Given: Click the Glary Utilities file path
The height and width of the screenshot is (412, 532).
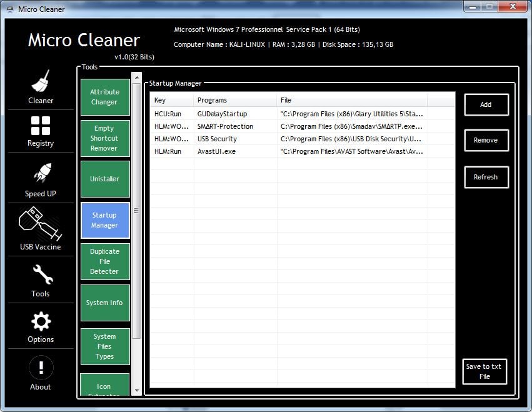Looking at the screenshot, I should coord(352,114).
